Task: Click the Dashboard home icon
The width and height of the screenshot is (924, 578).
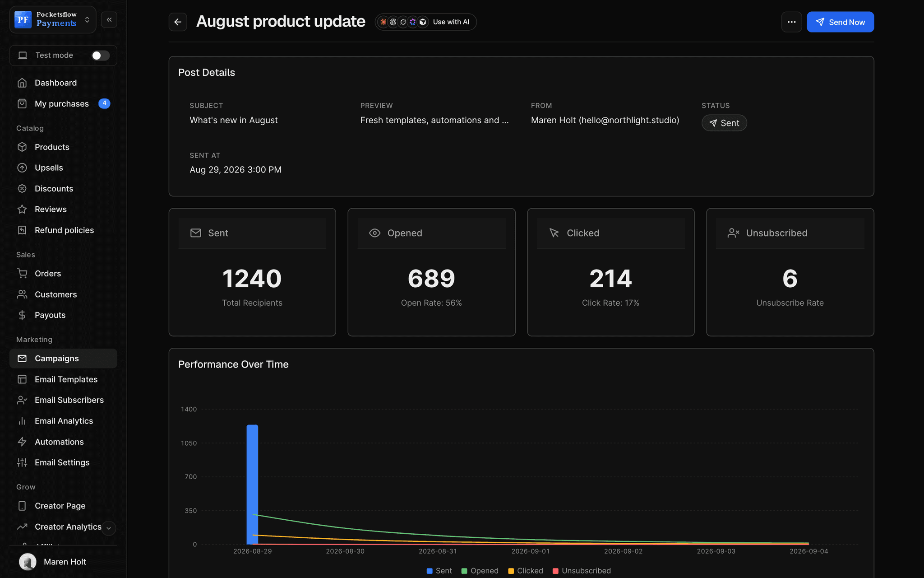Action: point(22,83)
